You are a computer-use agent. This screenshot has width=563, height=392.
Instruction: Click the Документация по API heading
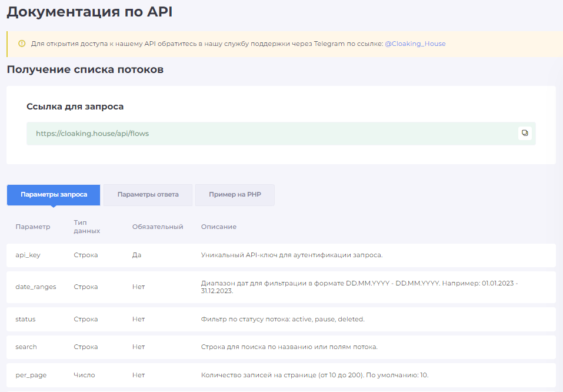90,12
